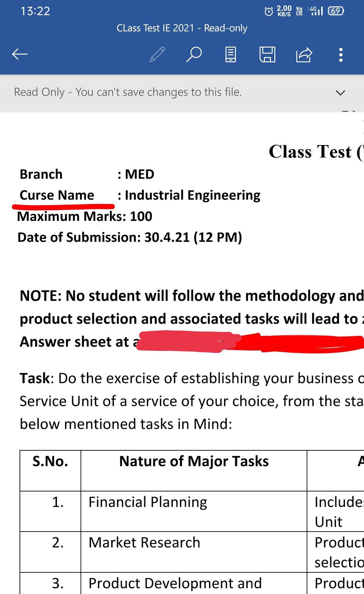Tap the save floppy disk icon
Screen dimensions: 364x594
click(267, 55)
